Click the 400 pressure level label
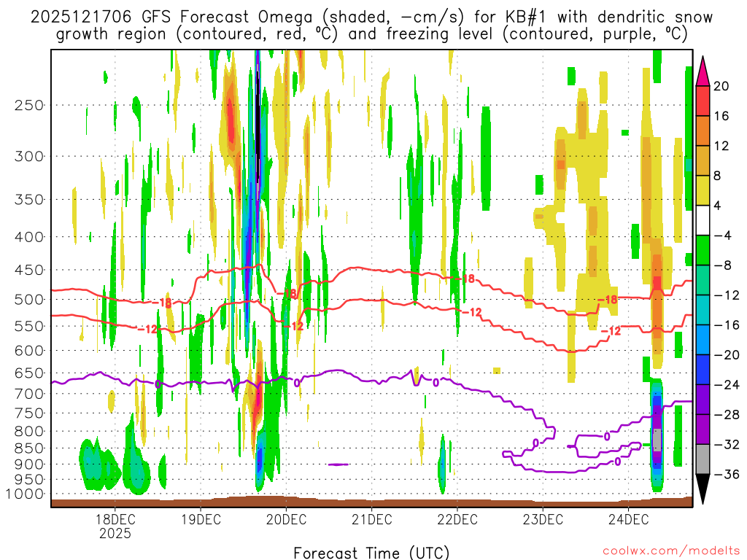The width and height of the screenshot is (747, 560). point(29,237)
